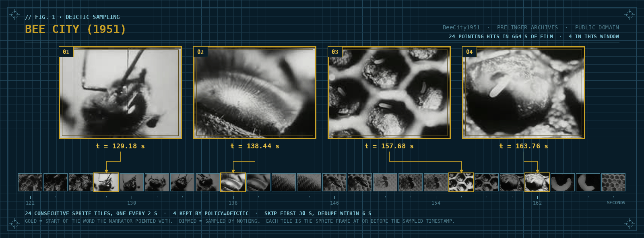This screenshot has height=238, width=644.
Task: Click the gold arrow marker for frame 03
Action: (461, 171)
